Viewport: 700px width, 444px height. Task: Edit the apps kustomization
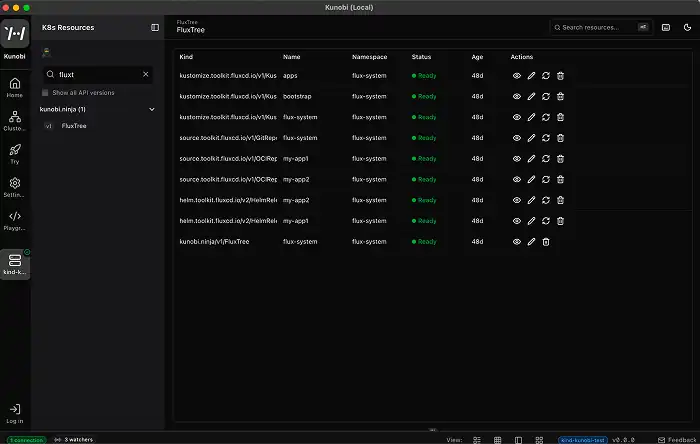pos(531,76)
